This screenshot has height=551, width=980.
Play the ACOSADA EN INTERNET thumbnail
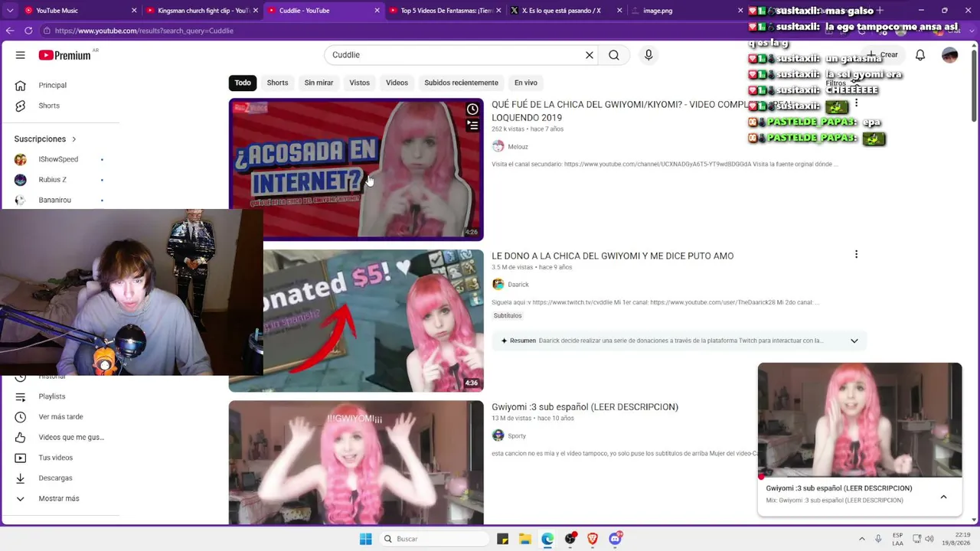click(x=356, y=169)
